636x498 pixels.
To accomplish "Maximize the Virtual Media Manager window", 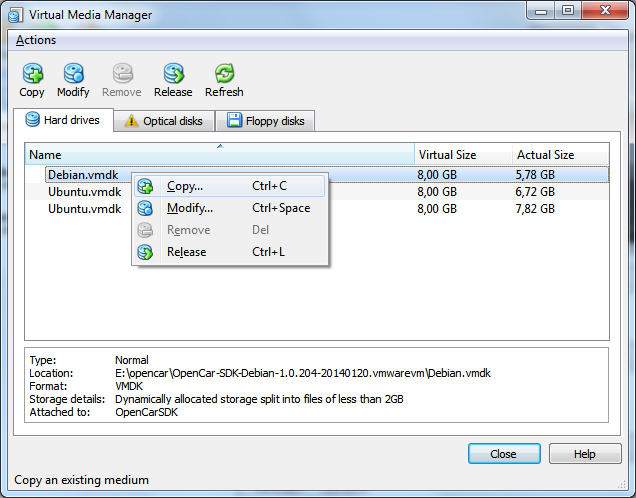I will (x=568, y=11).
